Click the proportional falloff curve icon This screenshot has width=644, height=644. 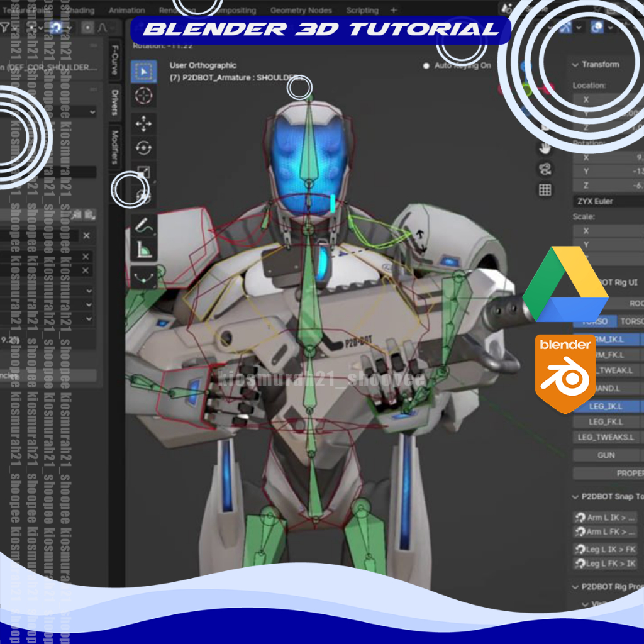point(103,28)
